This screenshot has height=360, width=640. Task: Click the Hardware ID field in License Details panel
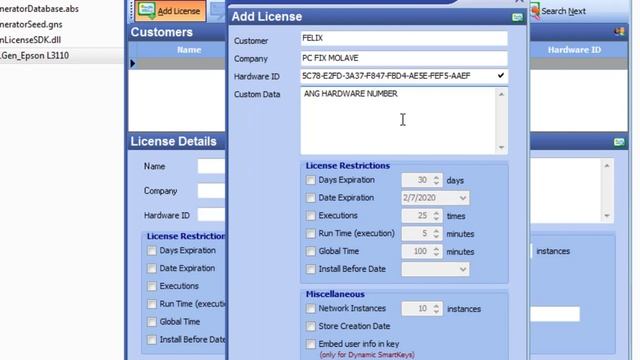[211, 215]
